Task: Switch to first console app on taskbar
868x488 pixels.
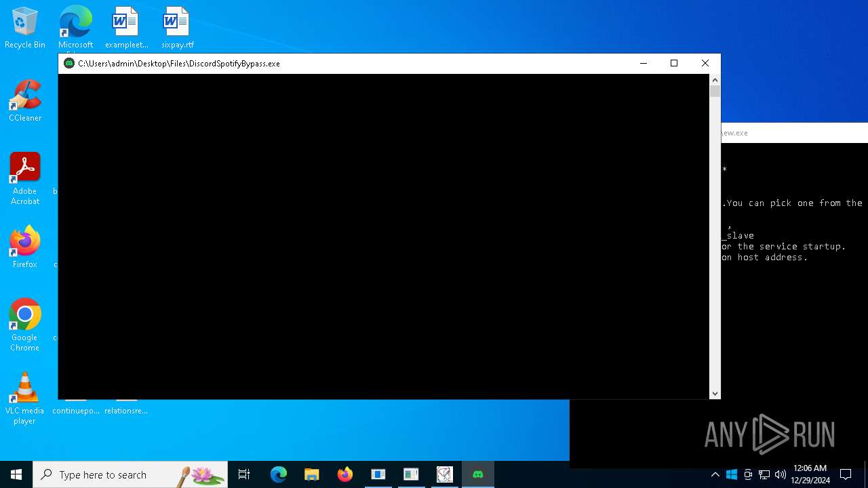Action: 378,474
